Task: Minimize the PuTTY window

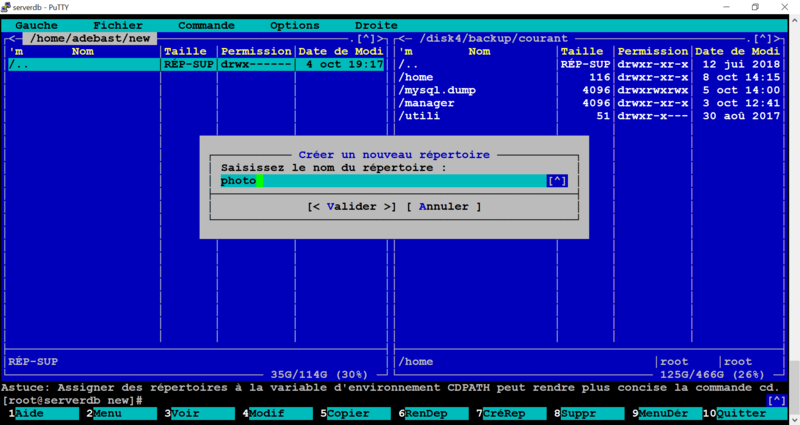Action: (x=727, y=7)
